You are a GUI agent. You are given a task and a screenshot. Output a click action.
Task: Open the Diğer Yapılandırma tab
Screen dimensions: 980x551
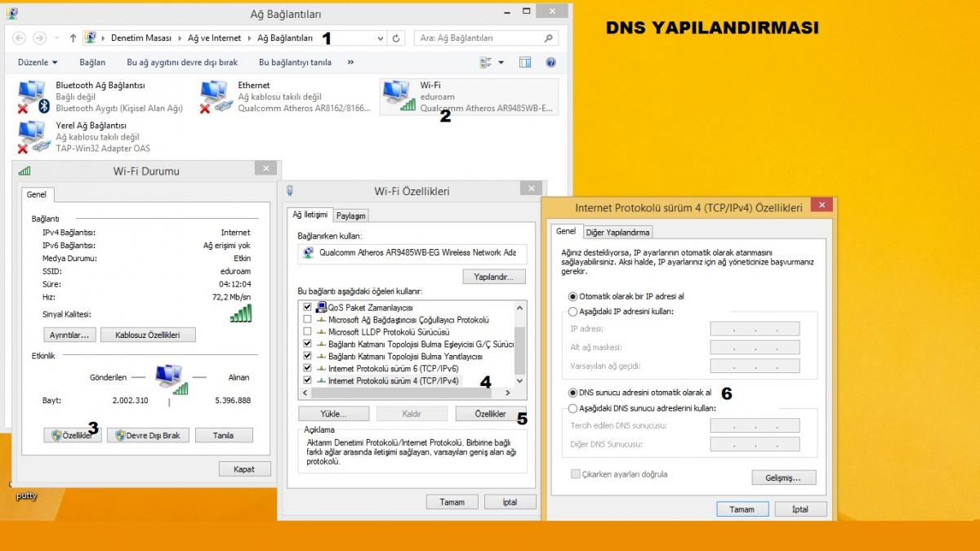(618, 232)
